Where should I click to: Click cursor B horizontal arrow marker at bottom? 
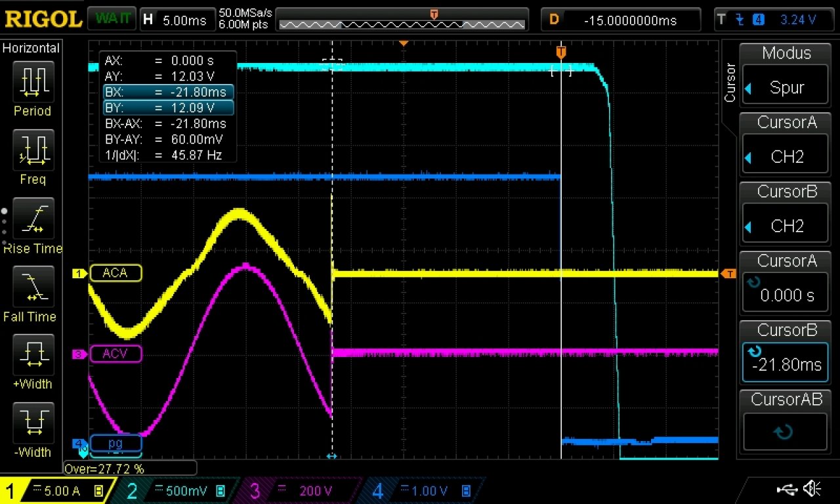pos(332,456)
